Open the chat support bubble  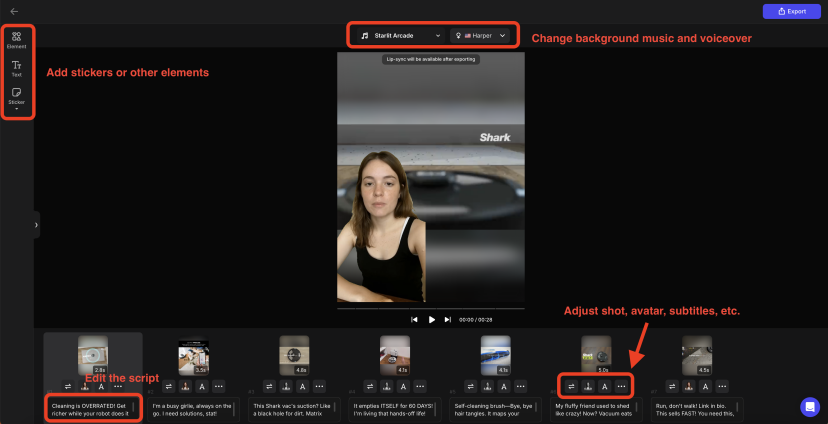tap(810, 407)
